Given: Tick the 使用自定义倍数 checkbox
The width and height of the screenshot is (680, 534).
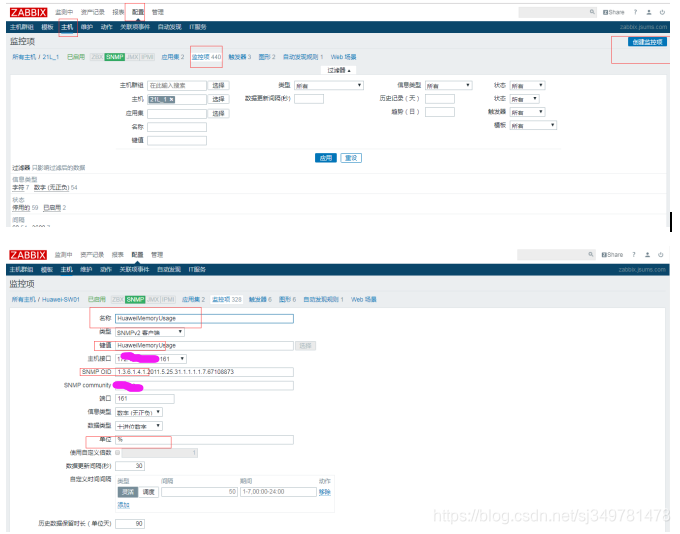Looking at the screenshot, I should pos(118,452).
